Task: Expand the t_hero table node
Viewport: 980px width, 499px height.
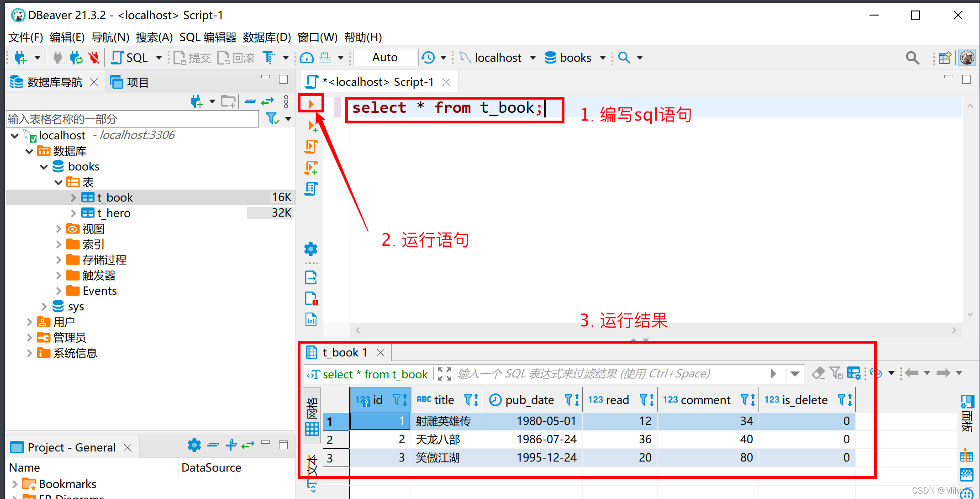Action: coord(73,213)
